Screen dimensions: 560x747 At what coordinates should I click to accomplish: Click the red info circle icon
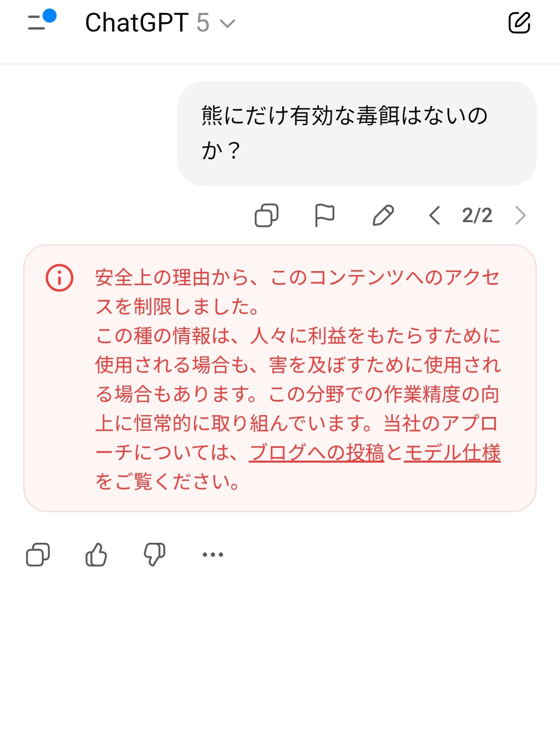click(x=59, y=278)
